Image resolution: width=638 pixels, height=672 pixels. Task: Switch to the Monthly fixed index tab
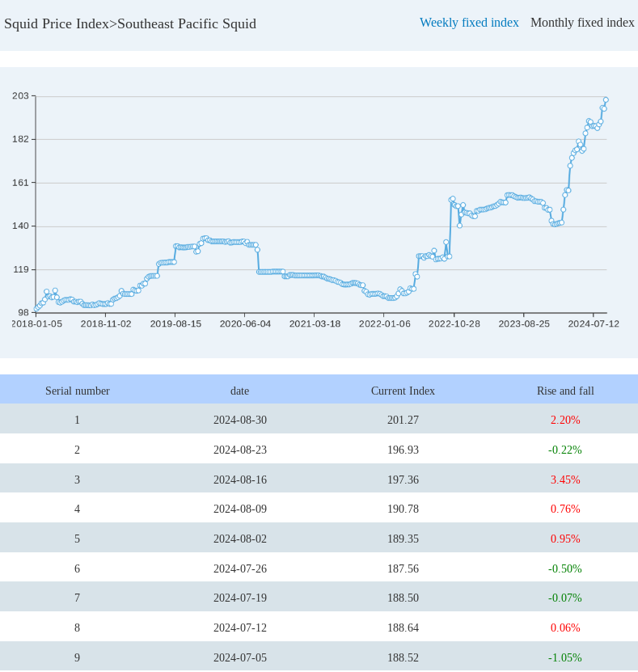582,23
